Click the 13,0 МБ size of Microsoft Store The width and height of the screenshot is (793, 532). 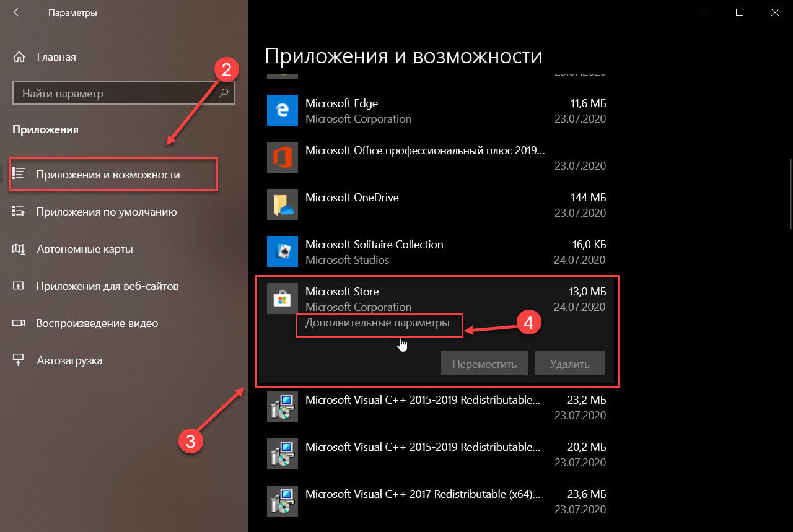point(587,292)
